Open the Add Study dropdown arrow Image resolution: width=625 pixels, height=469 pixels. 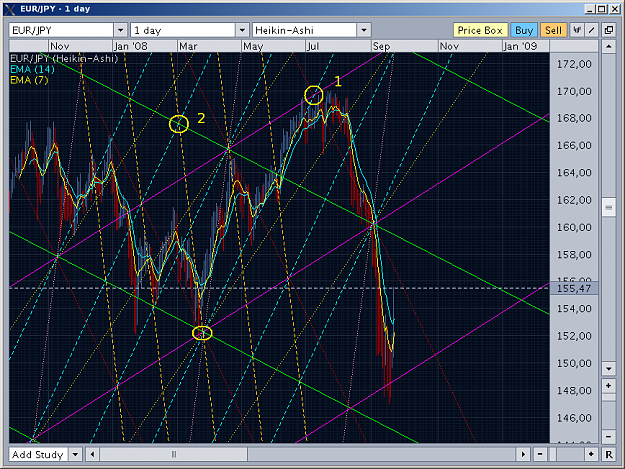75,454
